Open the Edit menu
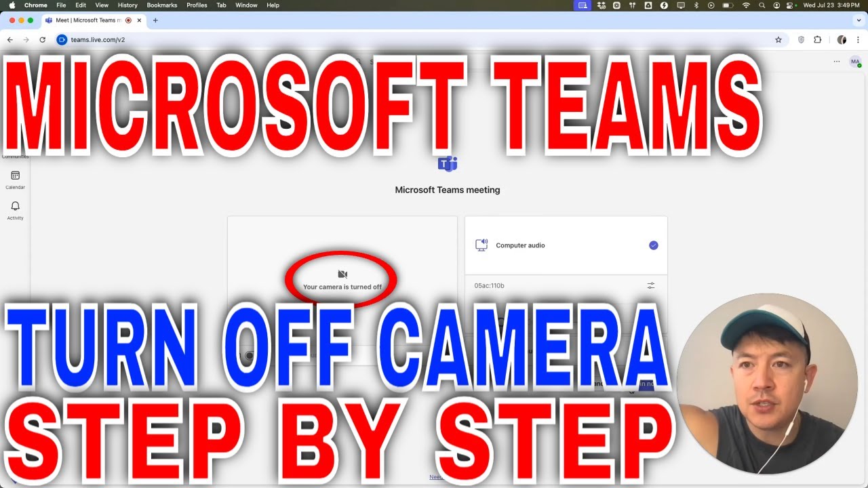Image resolution: width=868 pixels, height=488 pixels. point(81,5)
